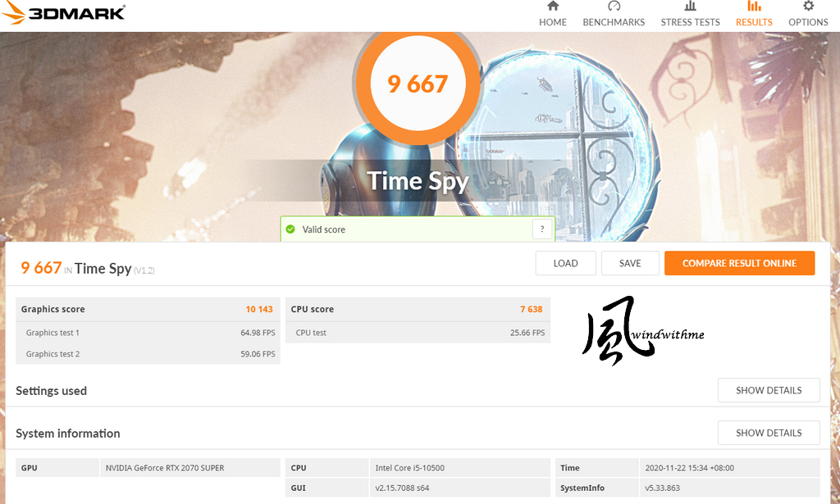The width and height of the screenshot is (840, 504).
Task: Click the SAVE button
Action: (x=630, y=263)
